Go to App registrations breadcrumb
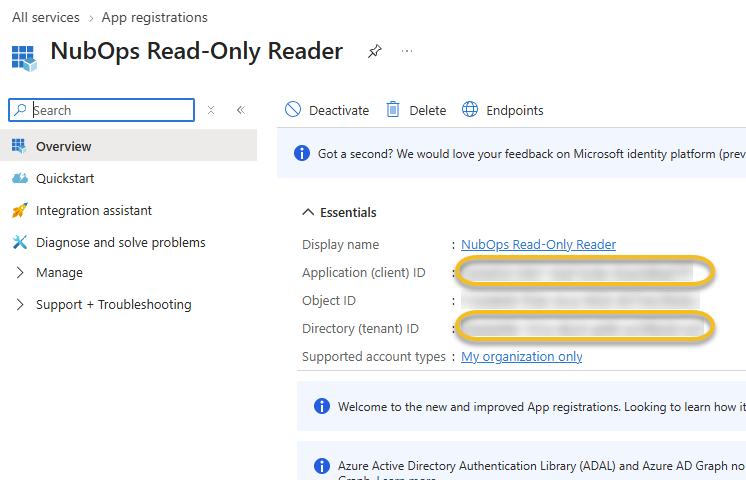746x480 pixels. pos(155,17)
